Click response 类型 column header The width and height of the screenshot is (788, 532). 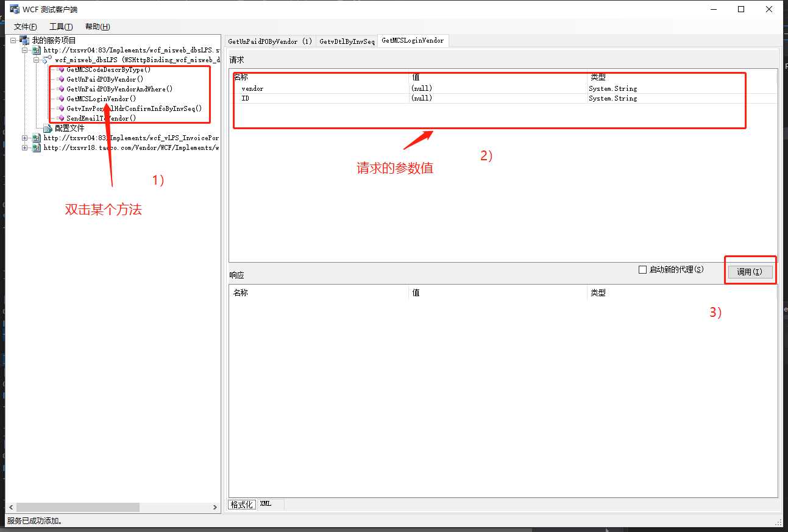[x=682, y=293]
